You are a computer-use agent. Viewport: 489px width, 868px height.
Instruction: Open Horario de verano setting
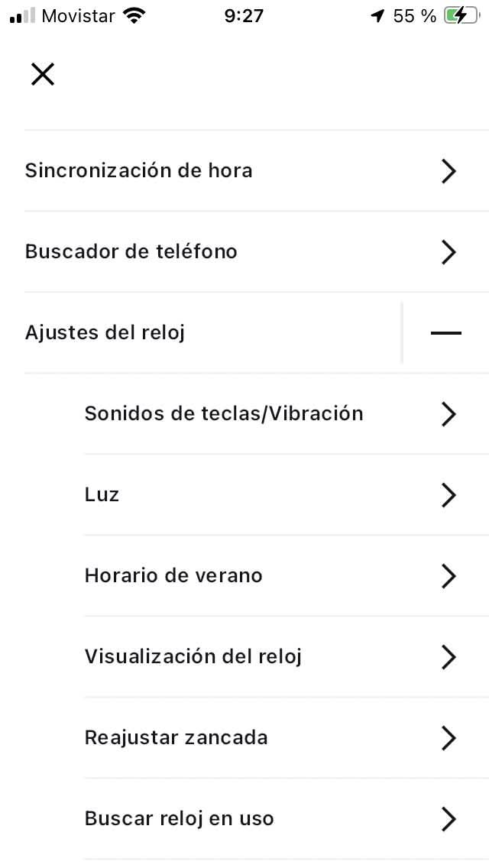[287, 575]
